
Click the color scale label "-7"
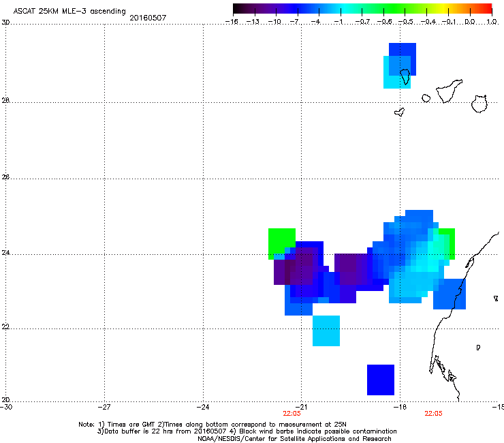click(x=295, y=22)
